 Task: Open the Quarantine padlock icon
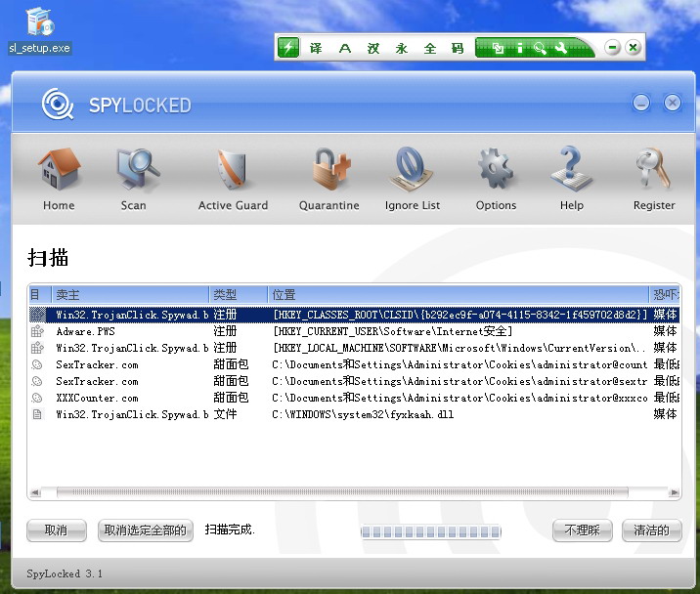[x=330, y=169]
